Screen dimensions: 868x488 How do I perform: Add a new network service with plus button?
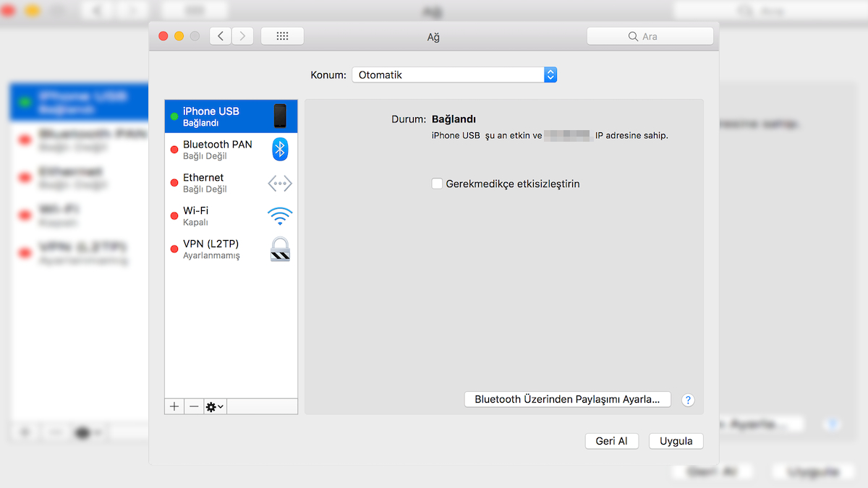pyautogui.click(x=174, y=406)
